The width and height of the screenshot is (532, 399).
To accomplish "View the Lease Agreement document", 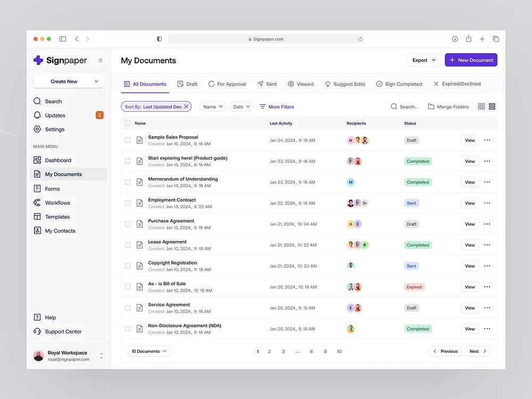I will pyautogui.click(x=470, y=245).
